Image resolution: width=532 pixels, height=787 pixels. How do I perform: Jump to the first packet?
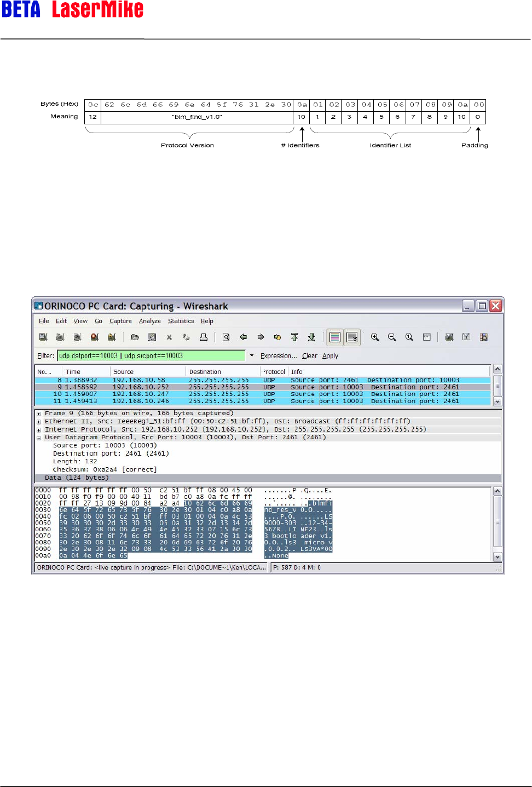294,337
